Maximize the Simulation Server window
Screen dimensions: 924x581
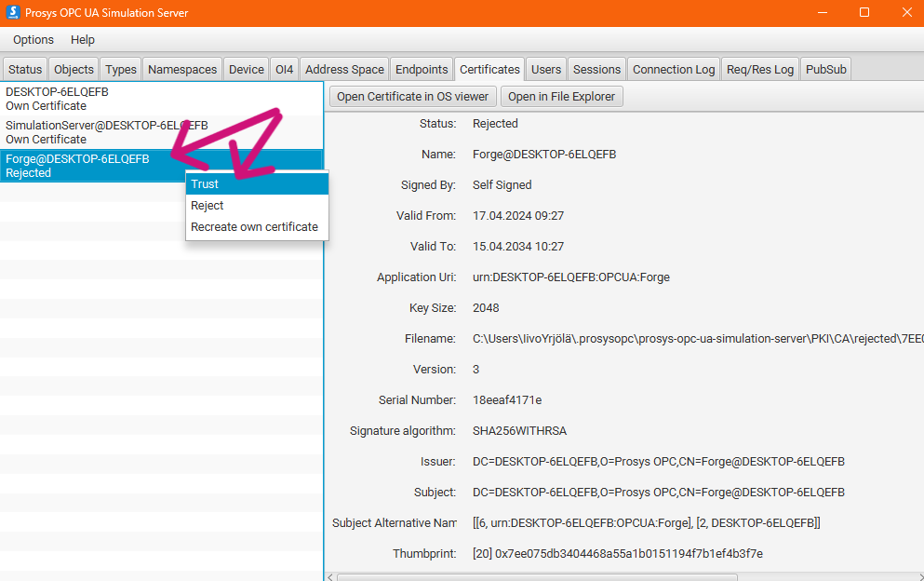click(864, 12)
